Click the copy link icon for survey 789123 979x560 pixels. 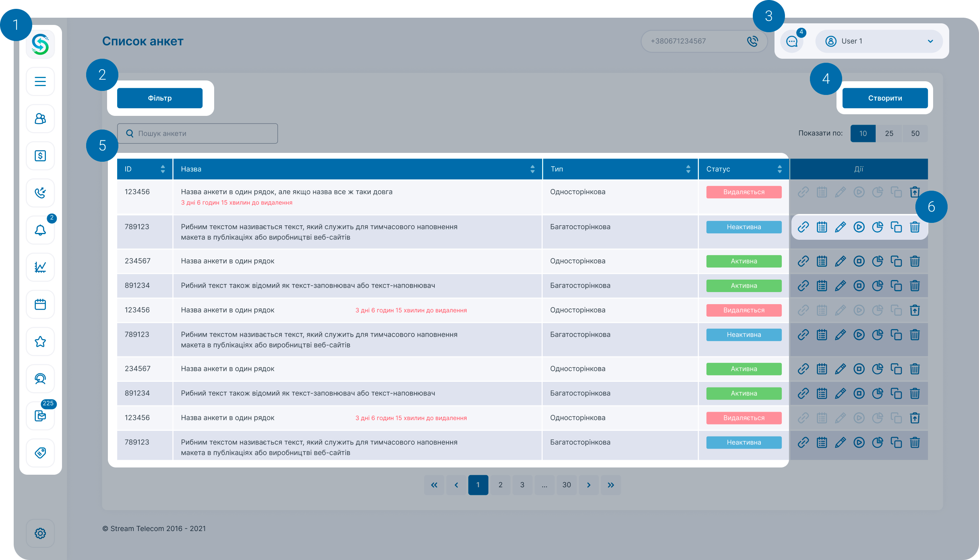point(803,227)
